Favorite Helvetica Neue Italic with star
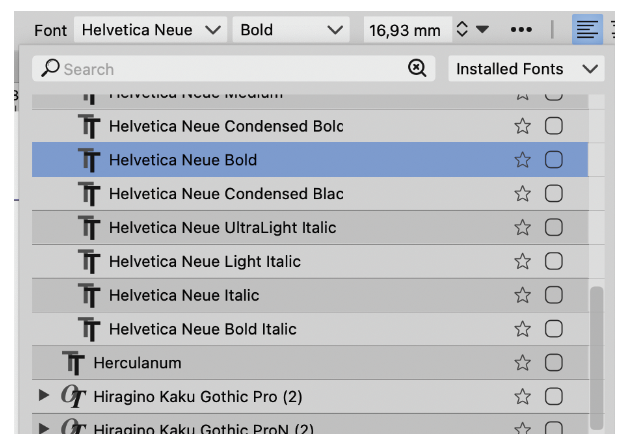The image size is (632, 448). tap(522, 295)
